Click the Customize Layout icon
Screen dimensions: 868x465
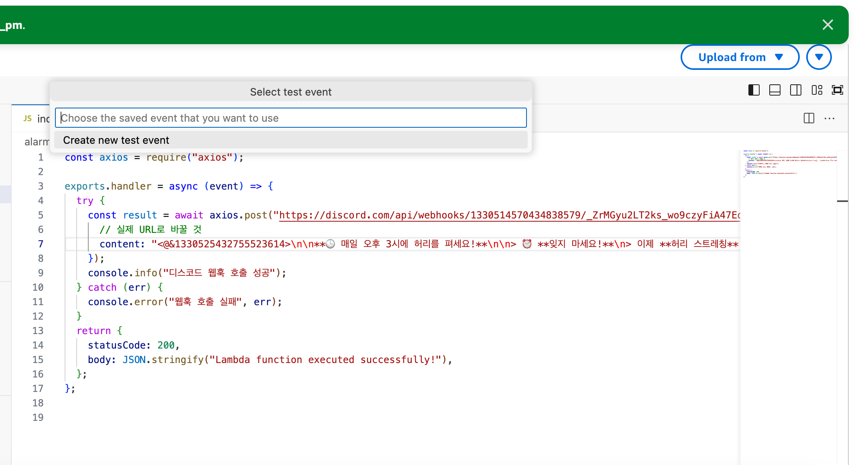click(817, 90)
